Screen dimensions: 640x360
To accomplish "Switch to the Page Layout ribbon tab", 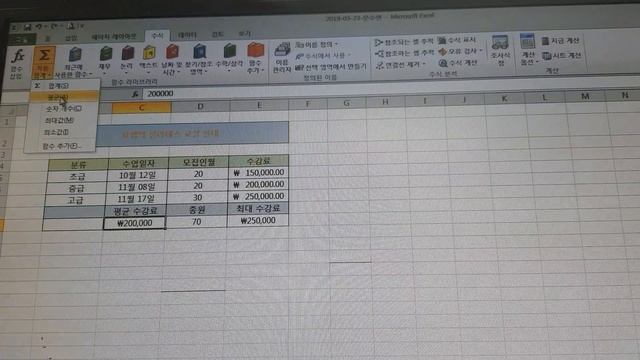I will point(114,37).
